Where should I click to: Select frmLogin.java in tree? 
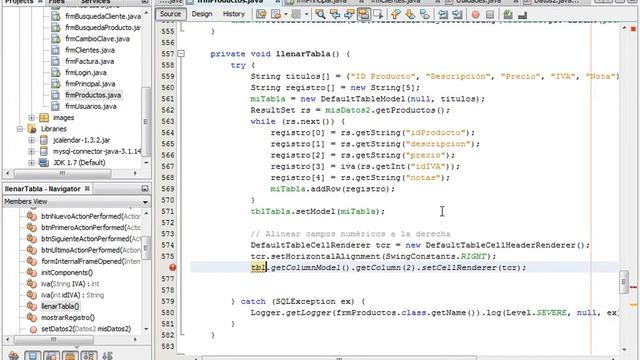[86, 73]
